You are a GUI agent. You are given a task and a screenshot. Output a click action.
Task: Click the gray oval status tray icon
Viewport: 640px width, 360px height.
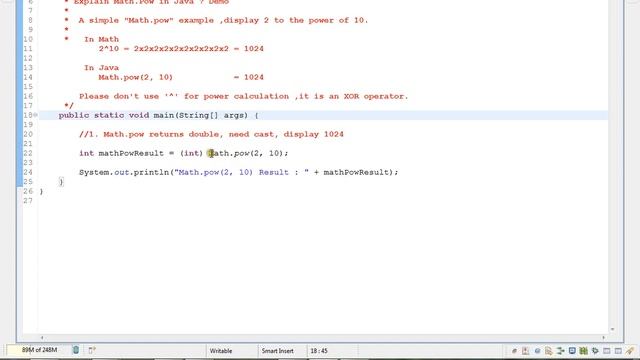click(x=514, y=351)
